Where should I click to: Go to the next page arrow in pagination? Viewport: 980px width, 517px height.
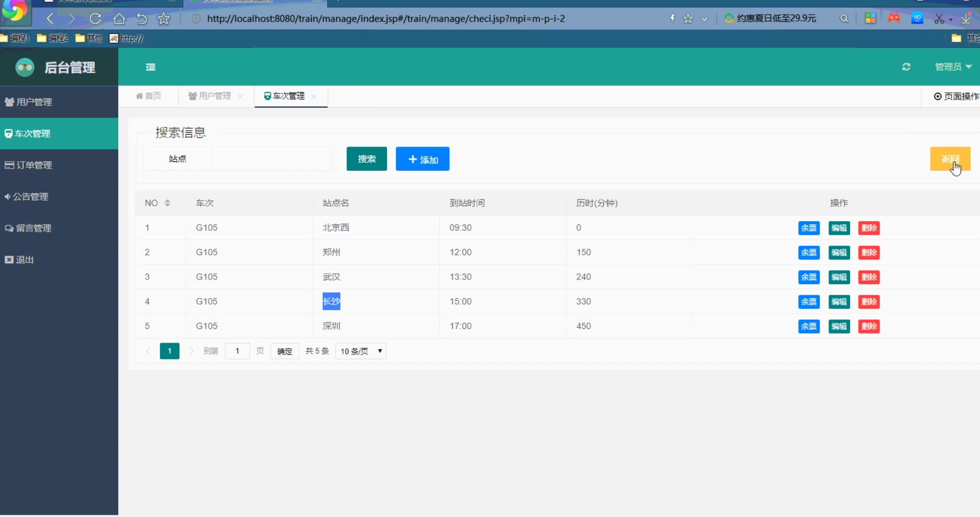tap(191, 351)
